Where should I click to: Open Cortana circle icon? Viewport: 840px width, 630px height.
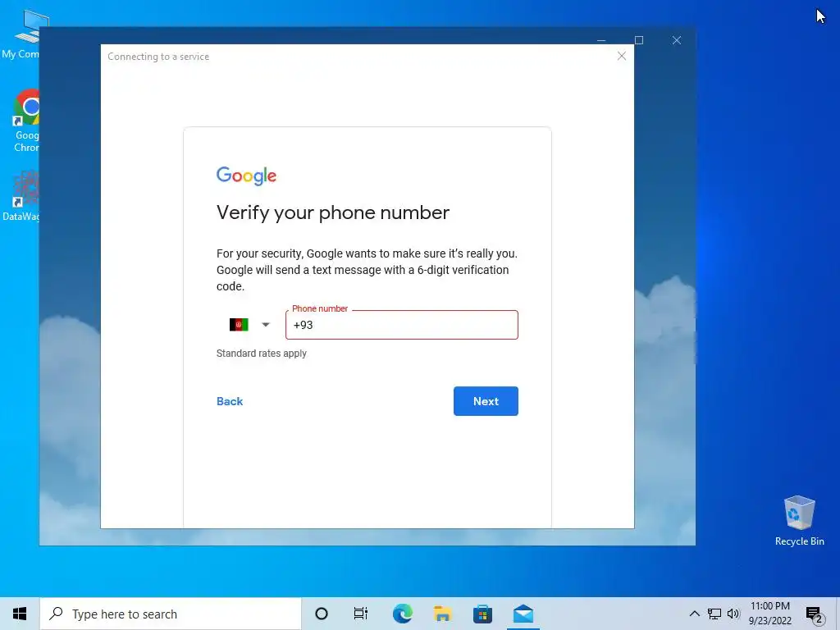[x=322, y=614]
